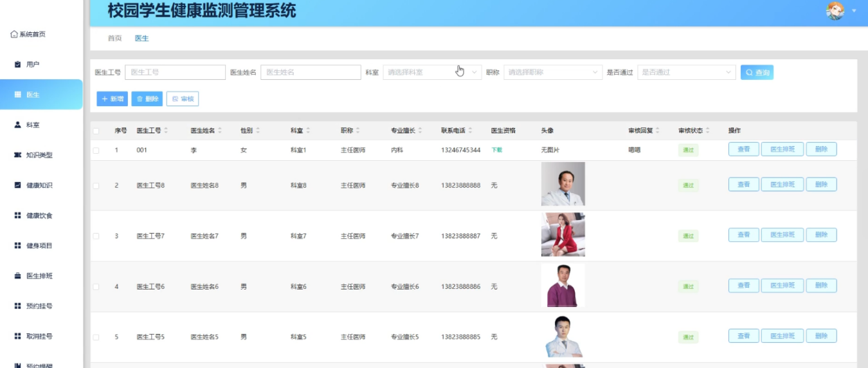Click the 通过 status tag for 李
Viewport: 868px width, 368px height.
[688, 151]
